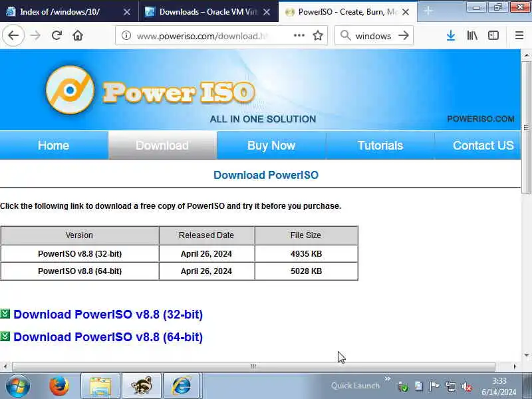The height and width of the screenshot is (399, 532).
Task: Click the vertical scrollbar thumb
Action: pyautogui.click(x=526, y=128)
